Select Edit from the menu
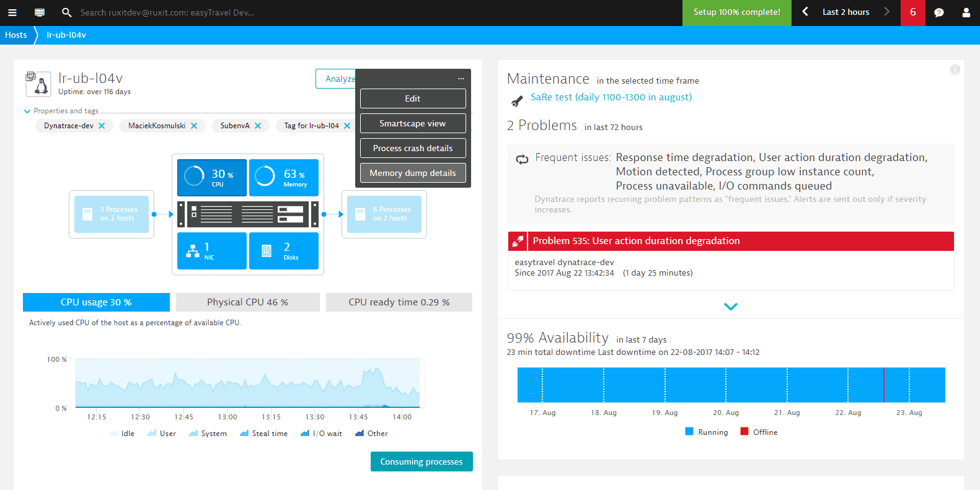This screenshot has height=490, width=980. coord(413,98)
